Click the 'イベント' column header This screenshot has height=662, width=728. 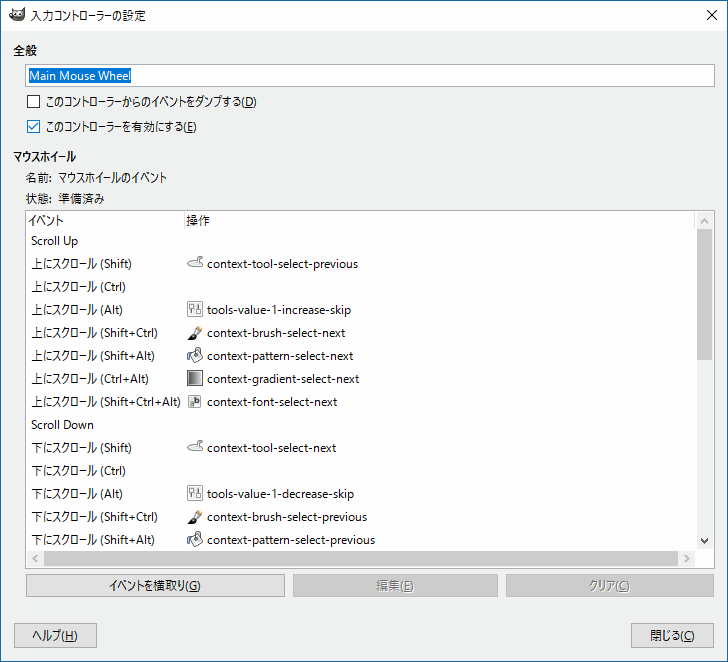tap(105, 221)
